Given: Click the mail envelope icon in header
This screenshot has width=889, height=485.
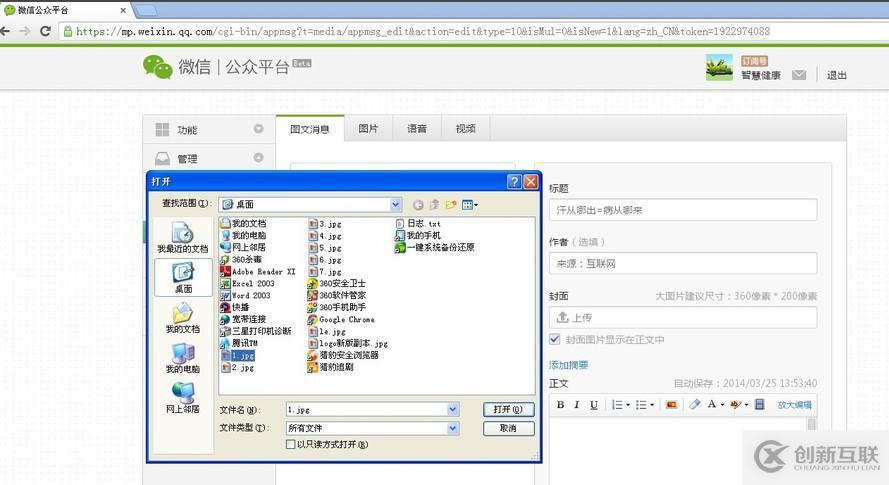Looking at the screenshot, I should coord(799,75).
